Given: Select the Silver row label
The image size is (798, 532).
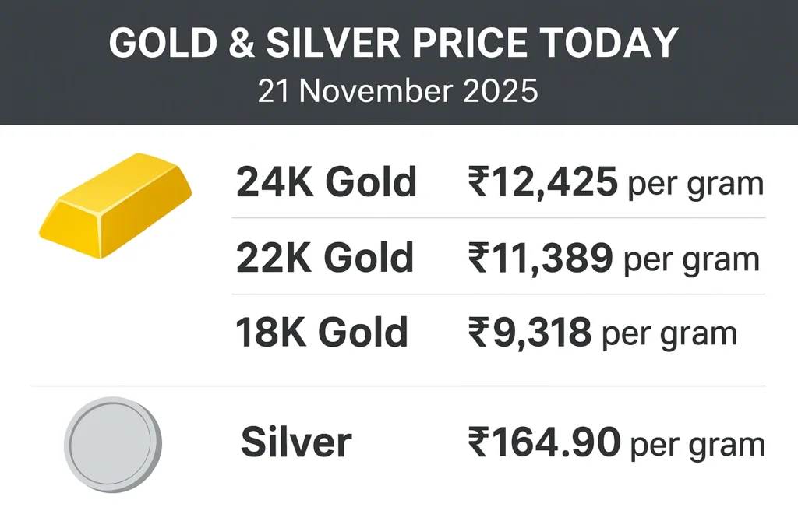Looking at the screenshot, I should click(296, 442).
